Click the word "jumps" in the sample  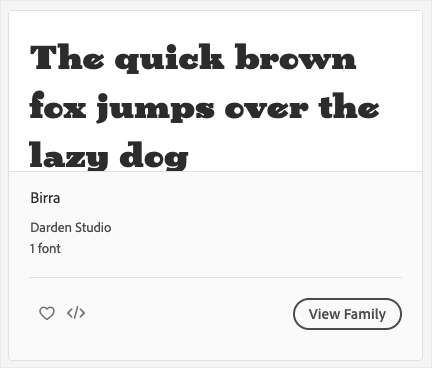tap(156, 108)
